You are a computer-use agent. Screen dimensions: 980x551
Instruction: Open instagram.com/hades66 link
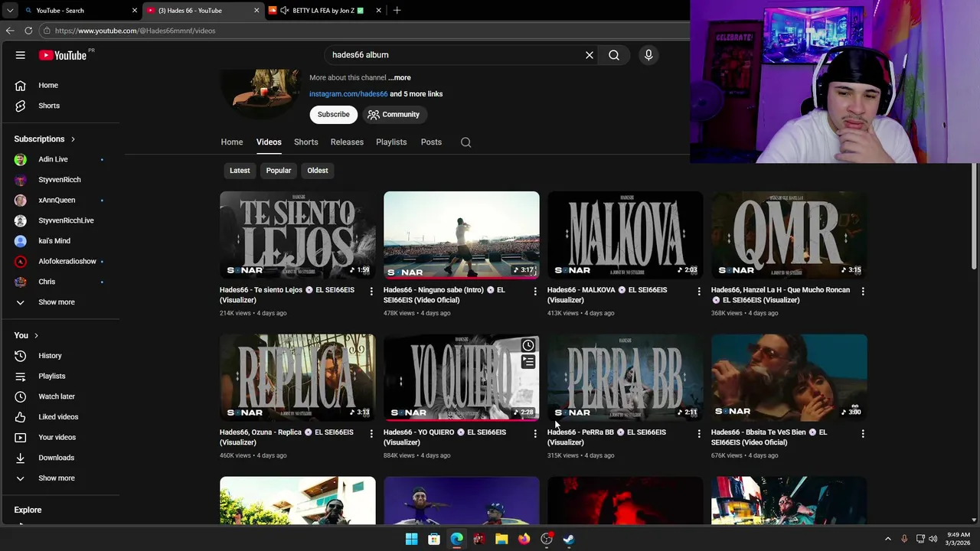click(x=348, y=94)
